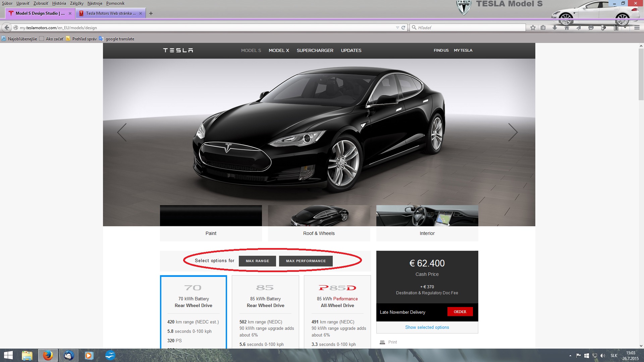This screenshot has width=644, height=362.
Task: Open the bookmarks list icon in toolbar
Action: click(x=543, y=27)
